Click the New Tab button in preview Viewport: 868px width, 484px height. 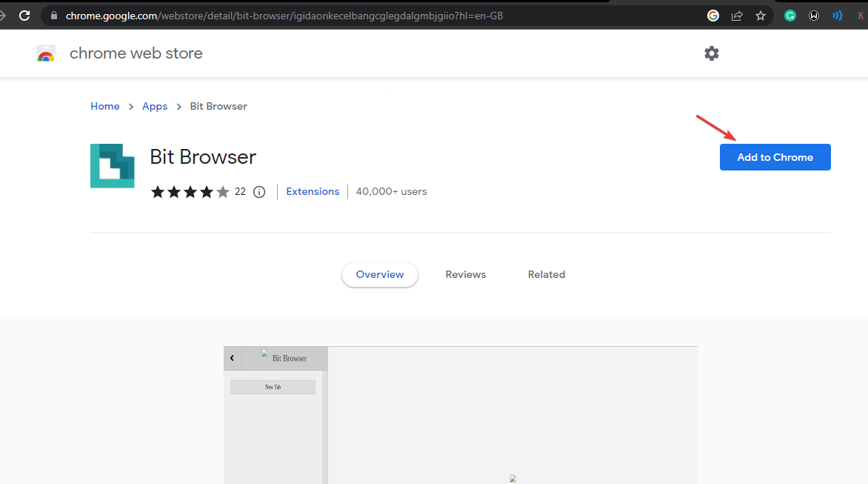coord(273,387)
